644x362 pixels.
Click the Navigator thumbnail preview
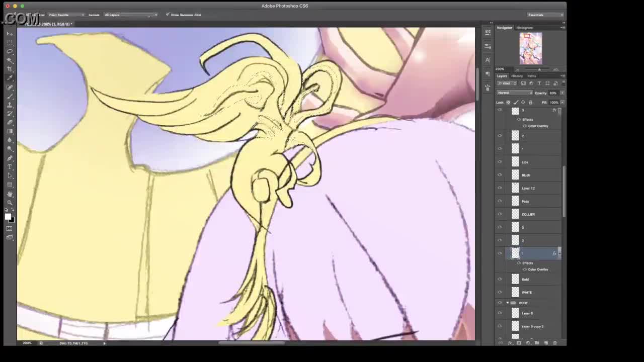click(x=531, y=48)
